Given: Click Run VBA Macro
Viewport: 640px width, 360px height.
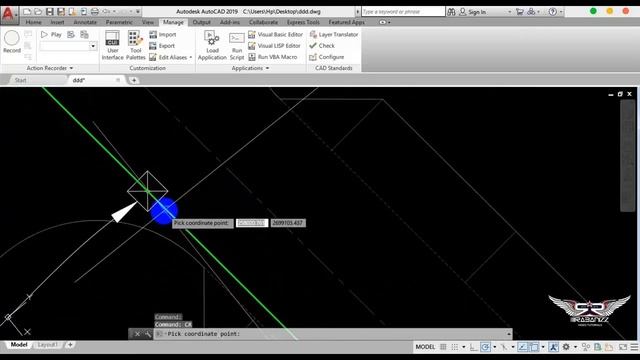Looking at the screenshot, I should tap(273, 57).
